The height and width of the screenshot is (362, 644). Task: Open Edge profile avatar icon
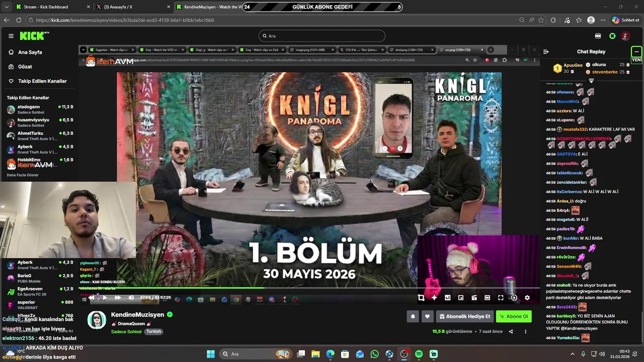(591, 20)
